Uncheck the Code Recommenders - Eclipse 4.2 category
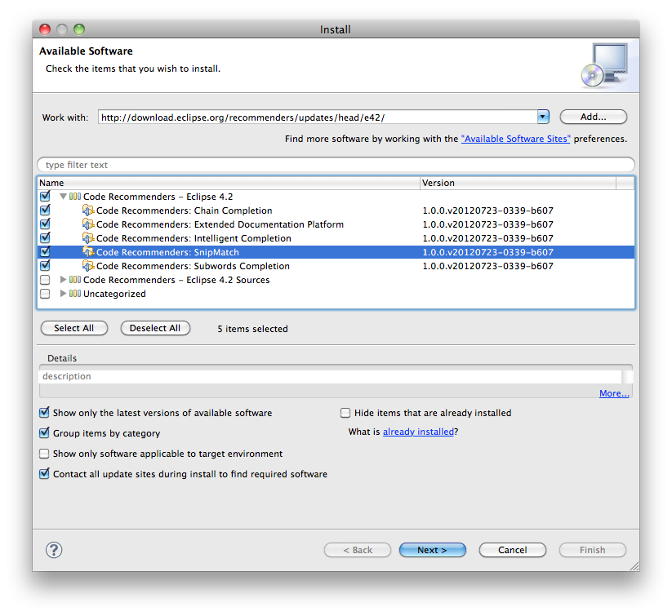 (x=45, y=197)
